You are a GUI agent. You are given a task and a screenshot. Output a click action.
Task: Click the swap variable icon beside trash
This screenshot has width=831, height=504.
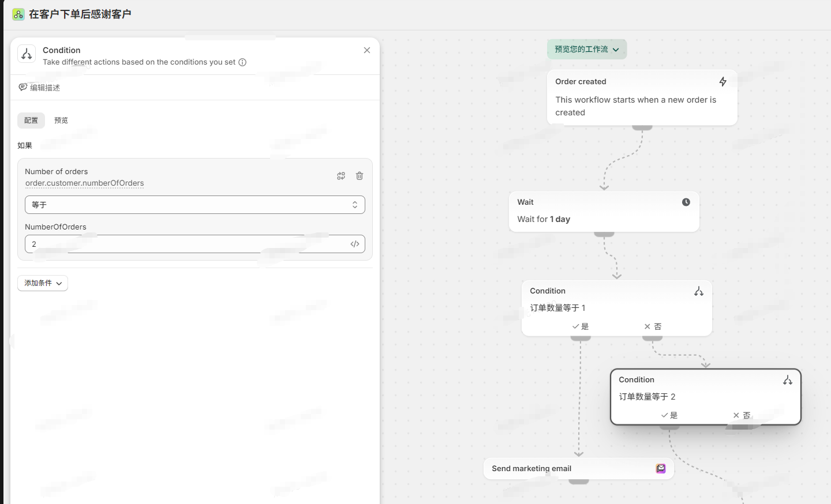click(x=341, y=176)
